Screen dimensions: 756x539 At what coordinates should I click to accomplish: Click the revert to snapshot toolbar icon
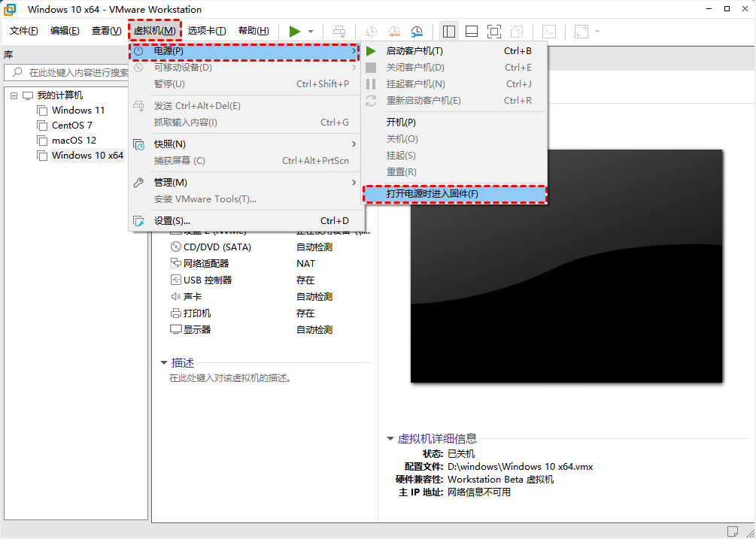pyautogui.click(x=394, y=32)
